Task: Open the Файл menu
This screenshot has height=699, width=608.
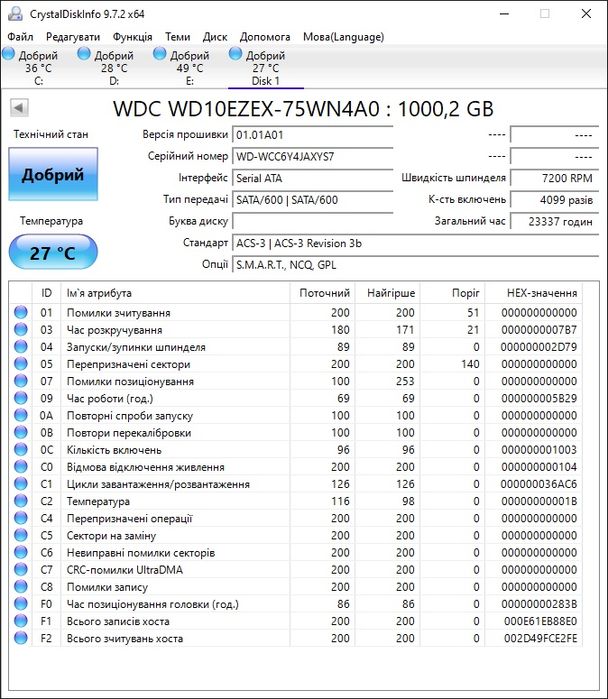Action: 21,37
